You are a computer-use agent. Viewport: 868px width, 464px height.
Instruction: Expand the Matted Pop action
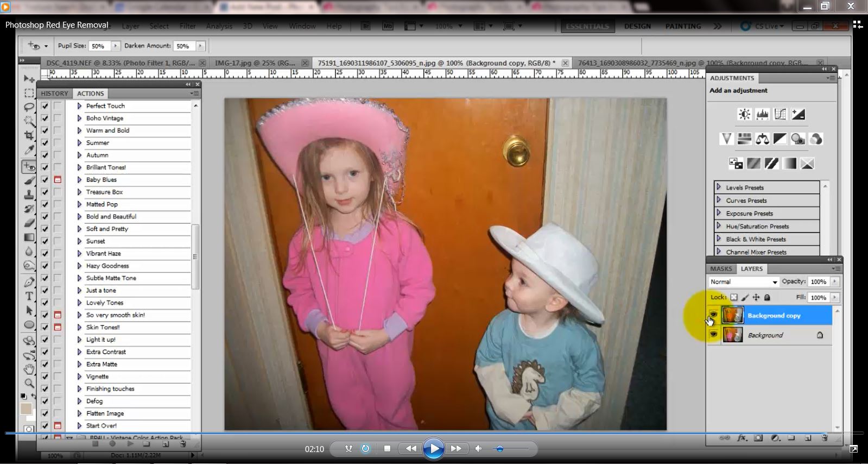click(x=79, y=204)
